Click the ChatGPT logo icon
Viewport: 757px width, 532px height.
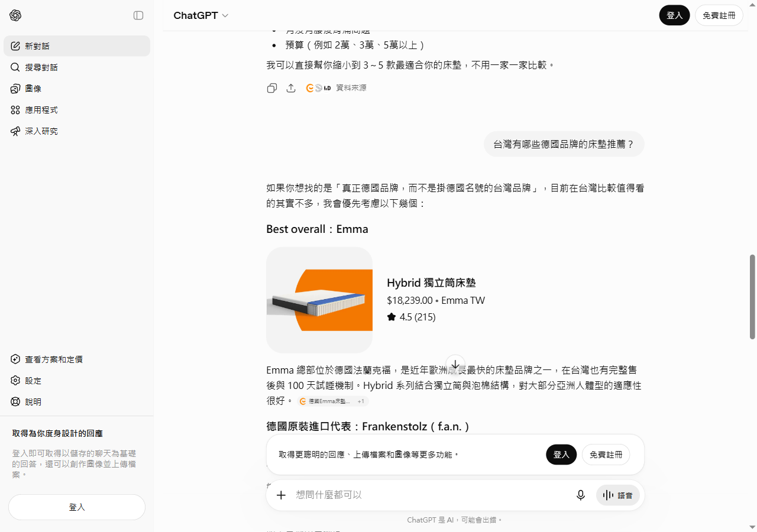15,15
